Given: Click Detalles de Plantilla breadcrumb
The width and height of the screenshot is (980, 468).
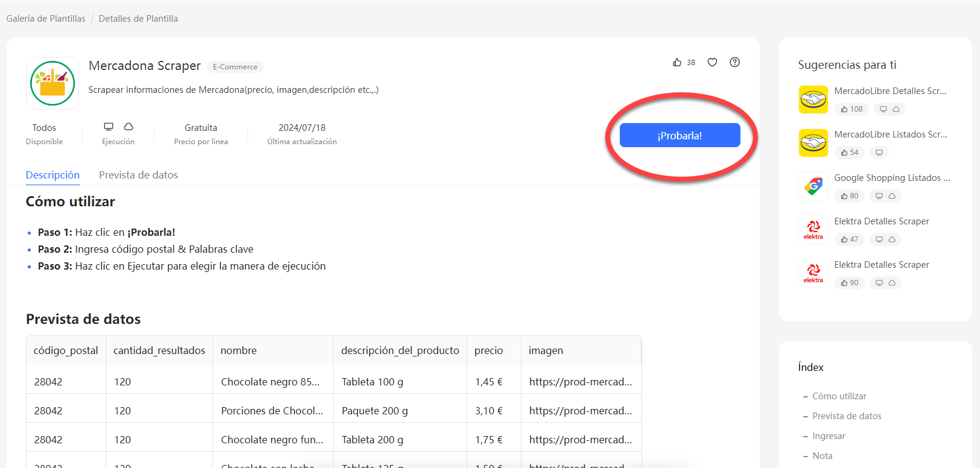Looking at the screenshot, I should [138, 19].
